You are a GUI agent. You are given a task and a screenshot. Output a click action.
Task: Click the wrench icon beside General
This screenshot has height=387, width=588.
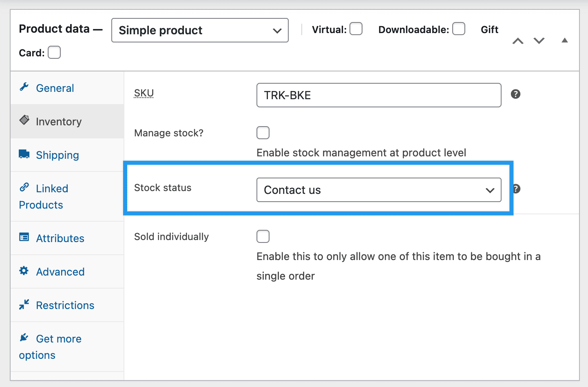[x=24, y=87]
